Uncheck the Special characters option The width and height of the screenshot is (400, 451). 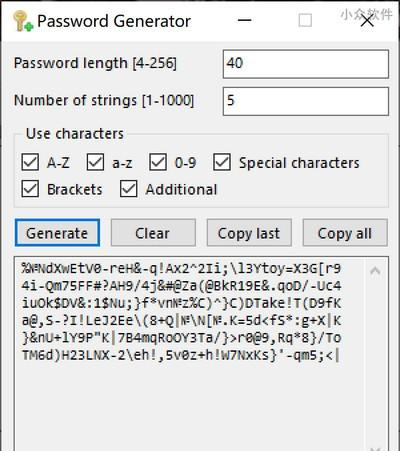point(222,162)
